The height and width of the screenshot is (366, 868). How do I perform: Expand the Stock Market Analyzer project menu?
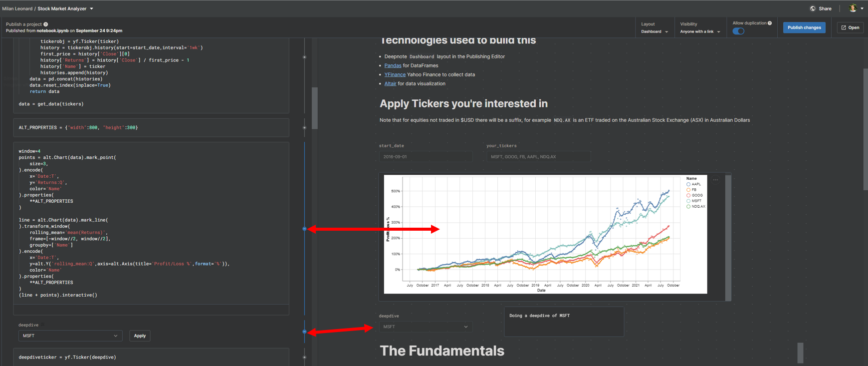click(92, 8)
